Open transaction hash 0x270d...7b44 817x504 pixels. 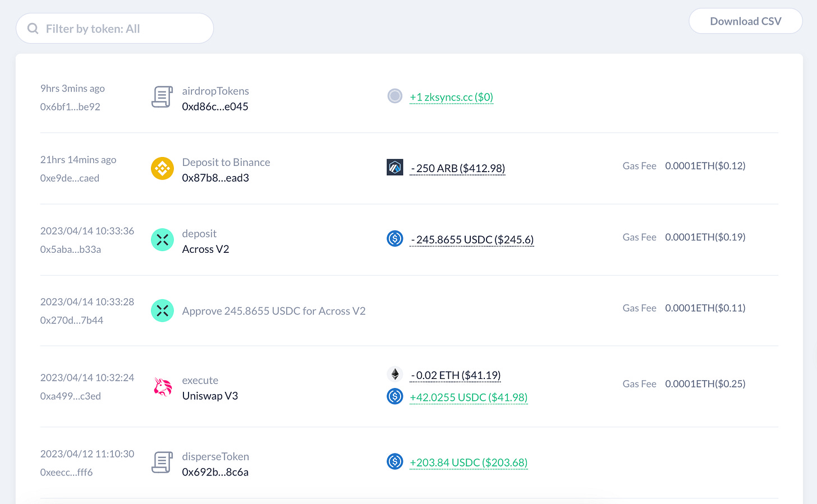point(72,320)
